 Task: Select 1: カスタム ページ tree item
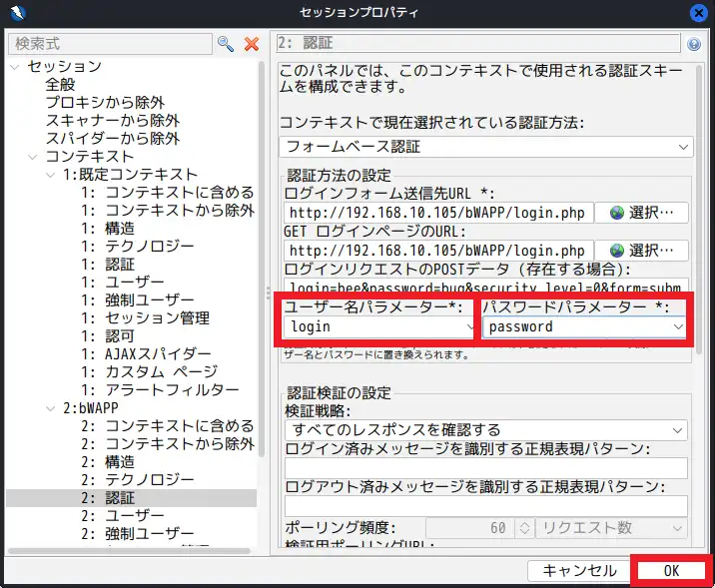[149, 372]
